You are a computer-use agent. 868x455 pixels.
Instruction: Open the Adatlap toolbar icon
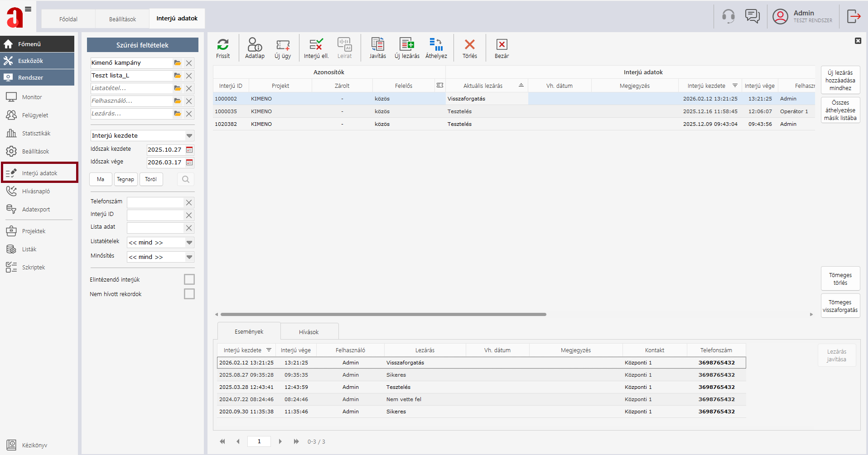255,45
